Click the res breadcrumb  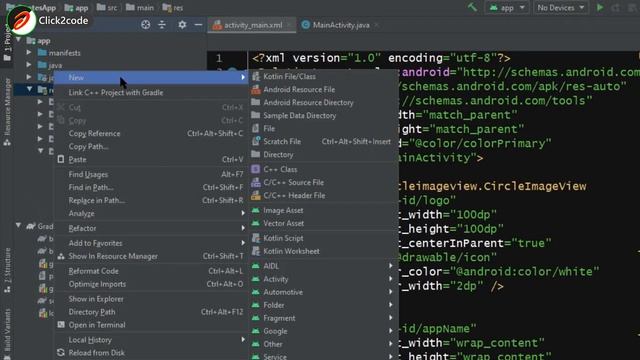click(173, 7)
